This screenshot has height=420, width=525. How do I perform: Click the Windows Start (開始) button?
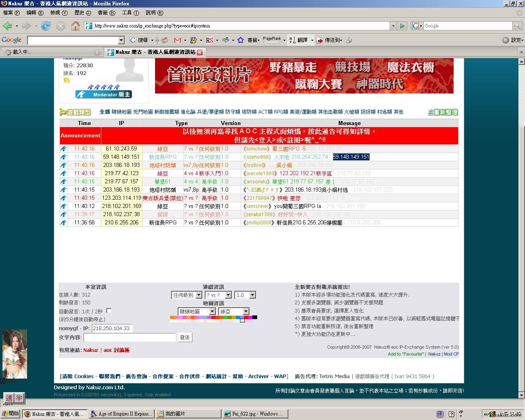(10, 413)
